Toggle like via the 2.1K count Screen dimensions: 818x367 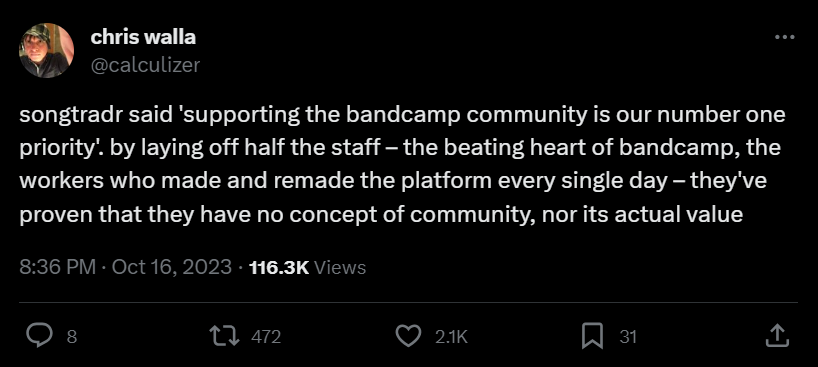click(x=451, y=337)
